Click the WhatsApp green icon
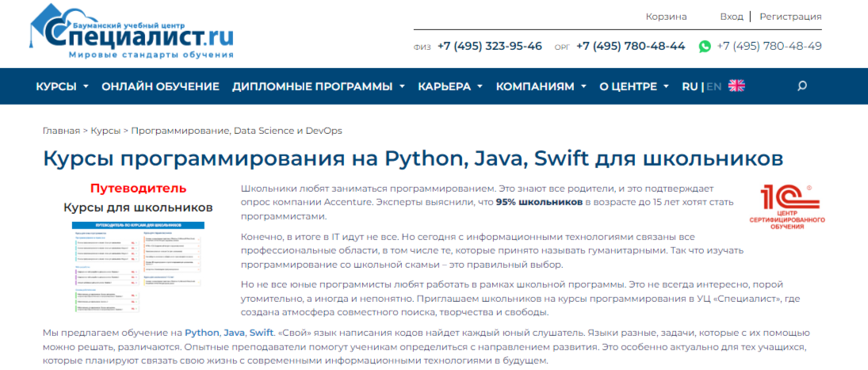 tap(705, 47)
